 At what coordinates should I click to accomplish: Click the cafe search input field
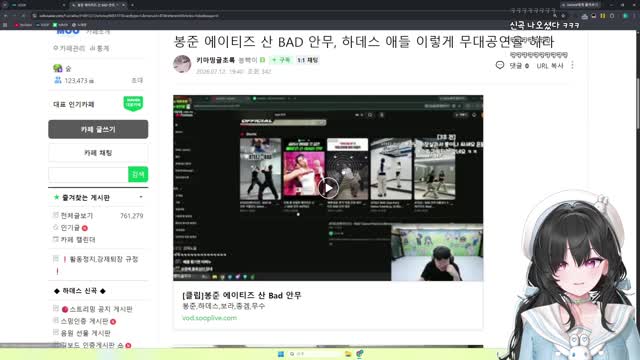[x=88, y=174]
